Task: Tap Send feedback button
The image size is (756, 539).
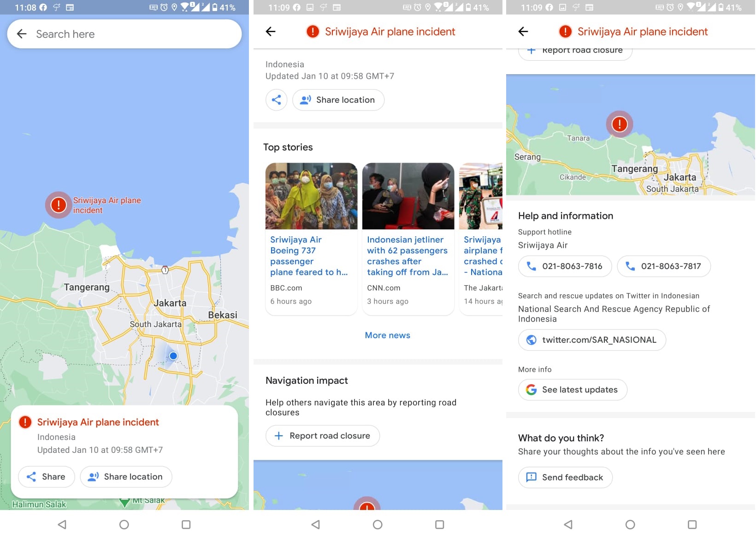Action: click(565, 477)
